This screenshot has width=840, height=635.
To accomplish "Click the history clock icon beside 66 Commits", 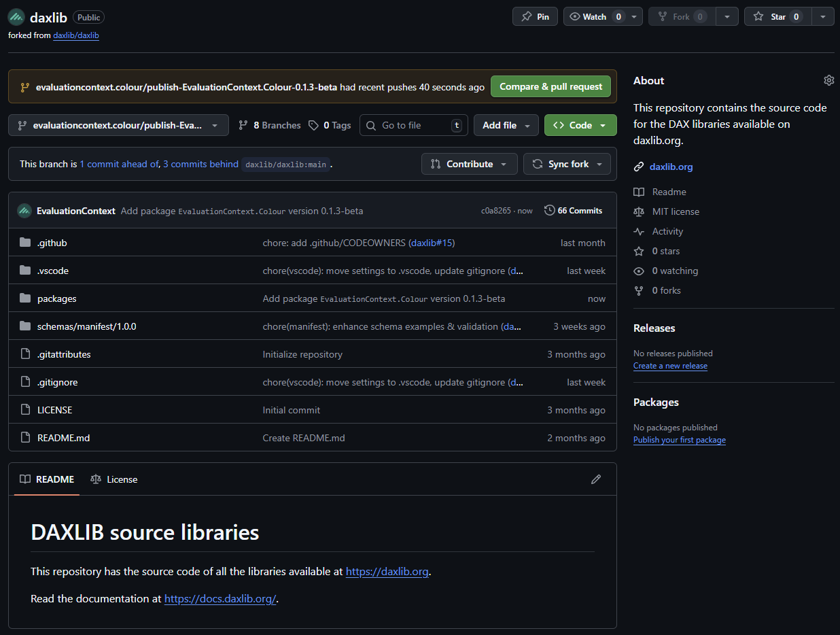I will (x=549, y=211).
